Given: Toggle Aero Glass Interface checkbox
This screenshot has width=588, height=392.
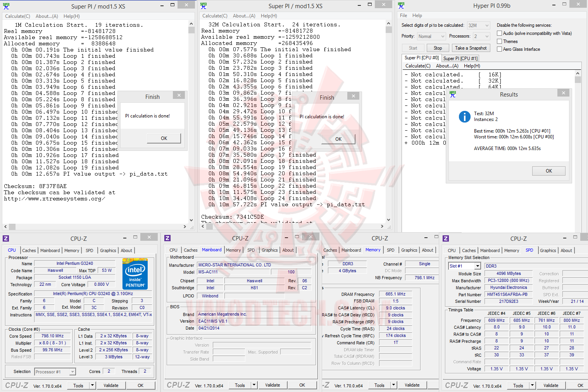Looking at the screenshot, I should pos(500,49).
